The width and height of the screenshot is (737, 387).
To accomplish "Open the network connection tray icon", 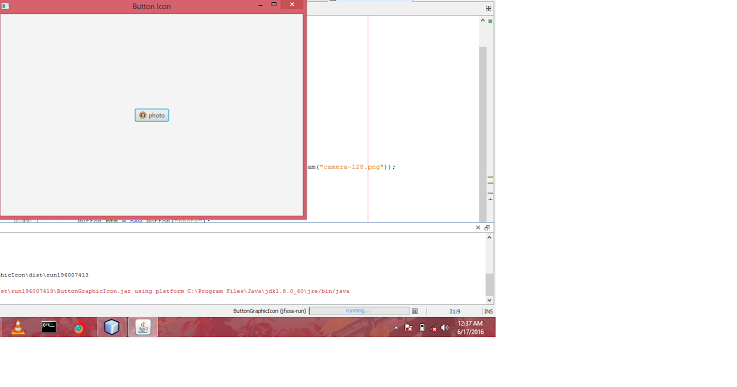I will click(432, 328).
